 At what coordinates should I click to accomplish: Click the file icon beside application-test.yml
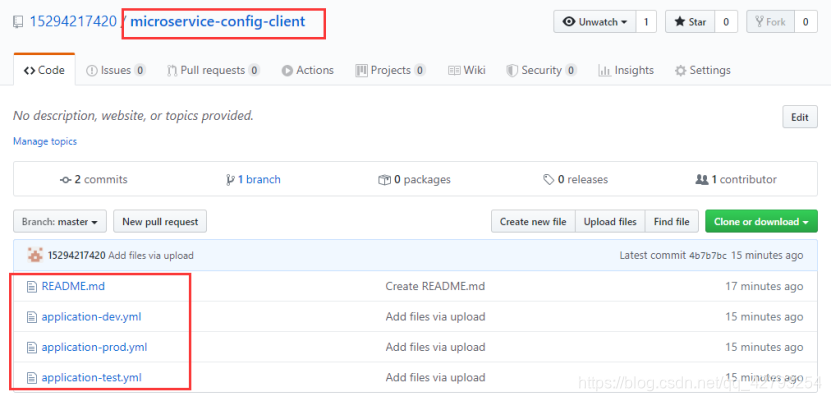click(32, 378)
